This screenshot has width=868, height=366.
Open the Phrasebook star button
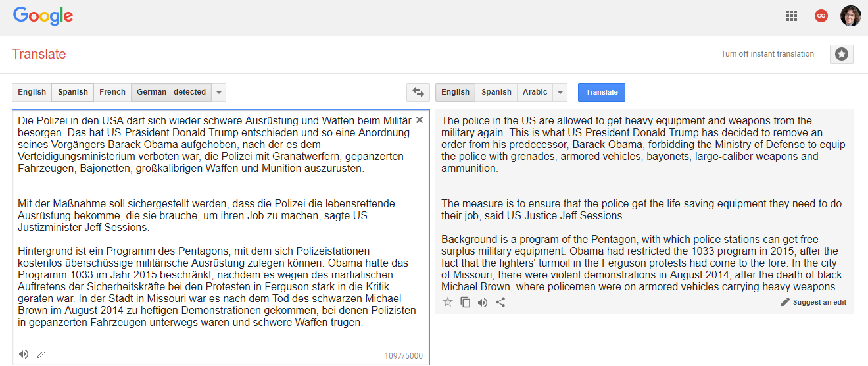(842, 54)
